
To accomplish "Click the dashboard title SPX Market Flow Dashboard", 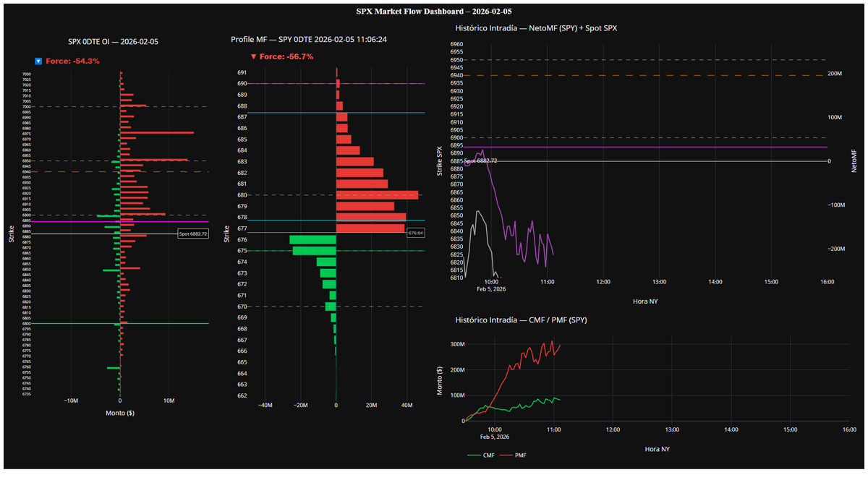I will click(434, 12).
